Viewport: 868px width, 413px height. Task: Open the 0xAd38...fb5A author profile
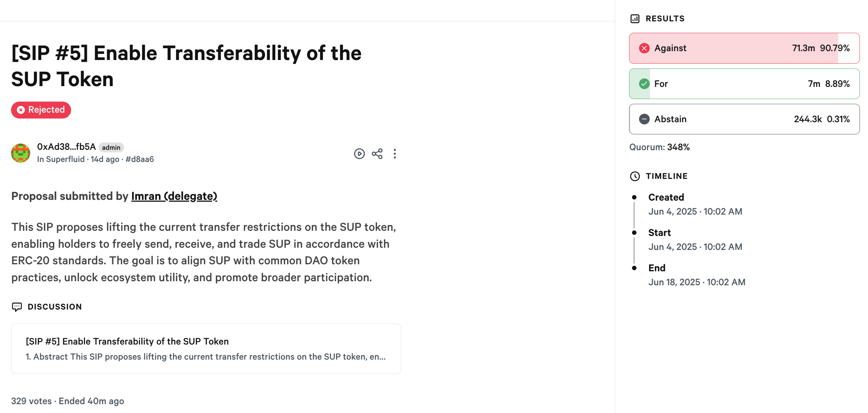pos(66,147)
